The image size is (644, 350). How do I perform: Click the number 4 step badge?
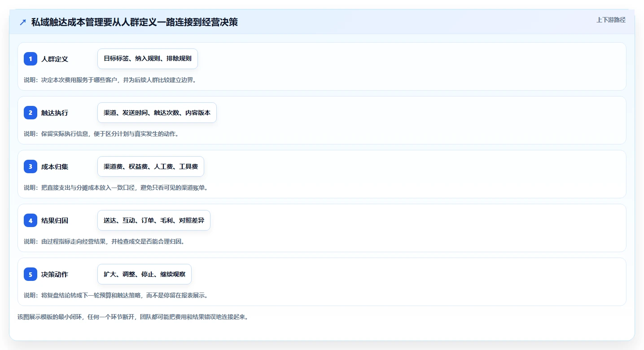pos(31,220)
